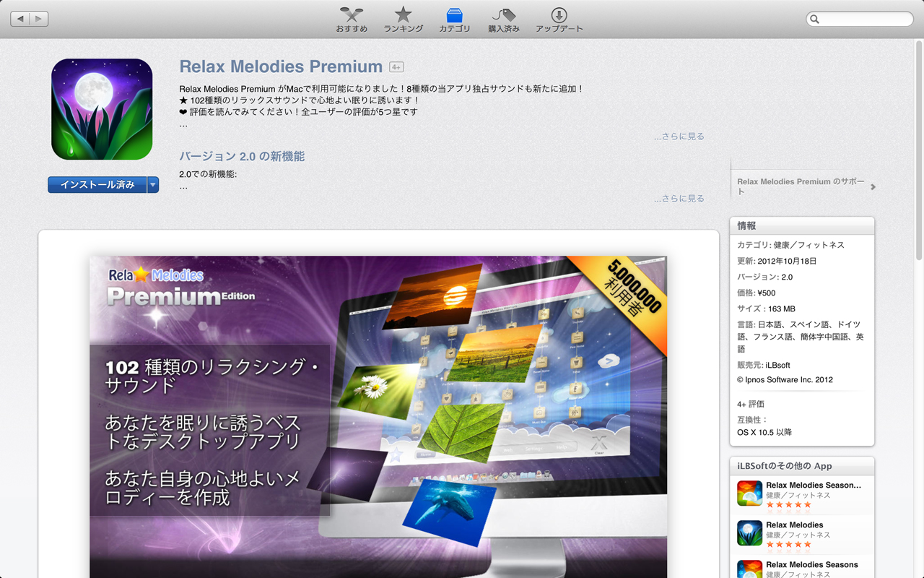
Task: Open the 購入済み purchased section
Action: (x=504, y=20)
